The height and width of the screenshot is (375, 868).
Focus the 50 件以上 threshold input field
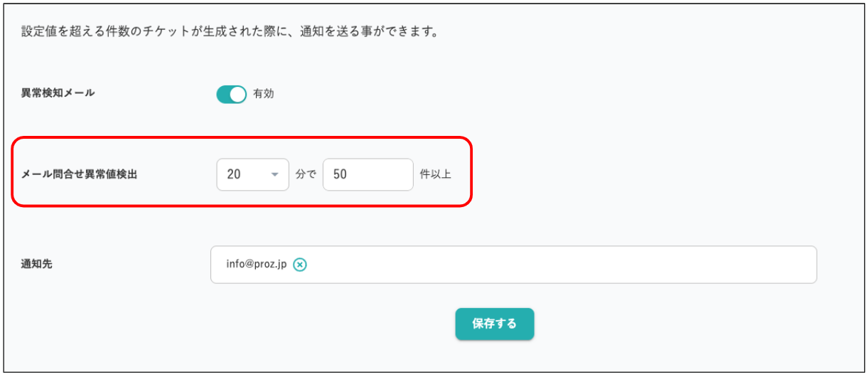coord(368,174)
